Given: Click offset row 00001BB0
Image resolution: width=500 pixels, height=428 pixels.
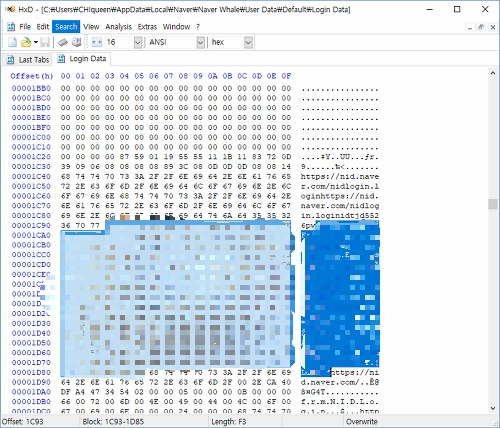Looking at the screenshot, I should click(31, 88).
